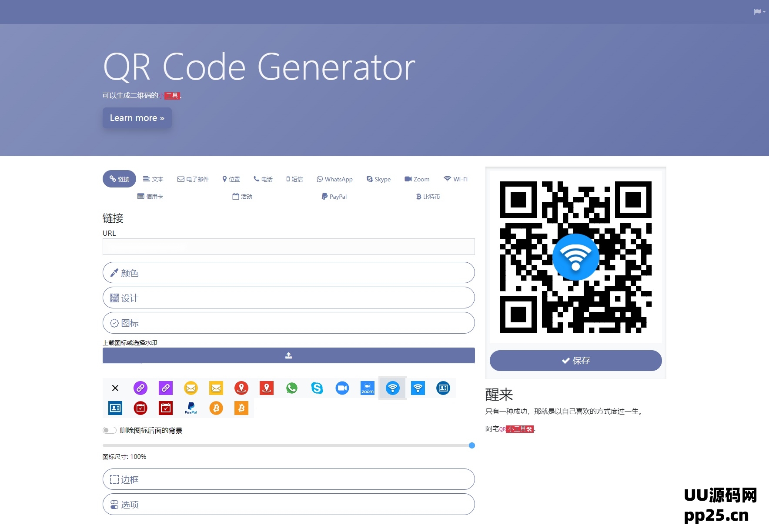This screenshot has height=532, width=769.
Task: Select the round orange Bitcoin watermark
Action: pos(216,408)
